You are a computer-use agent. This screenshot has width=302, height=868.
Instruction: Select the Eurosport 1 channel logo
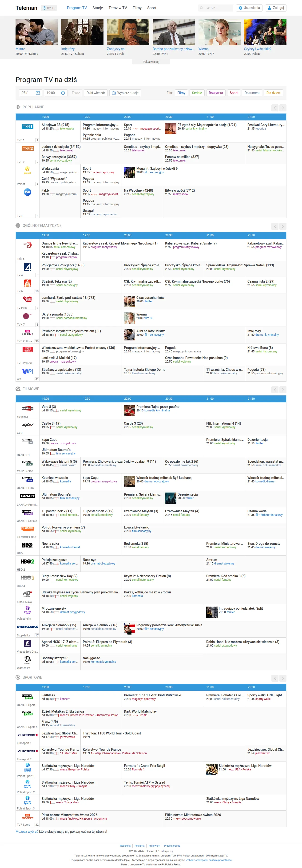pos(27,735)
